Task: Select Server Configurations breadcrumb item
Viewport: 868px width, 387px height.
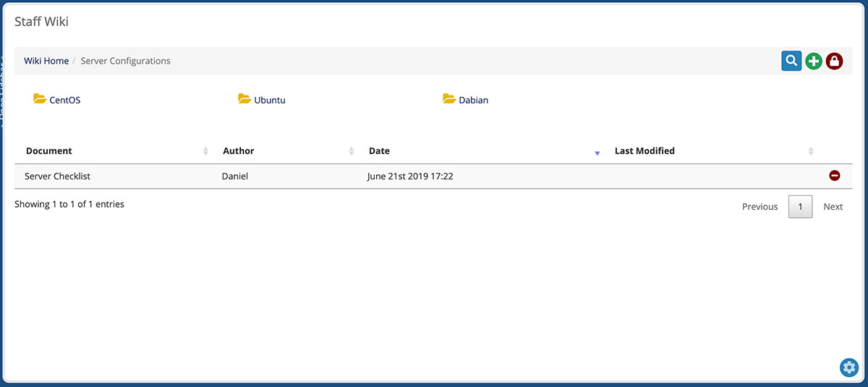Action: pyautogui.click(x=125, y=61)
